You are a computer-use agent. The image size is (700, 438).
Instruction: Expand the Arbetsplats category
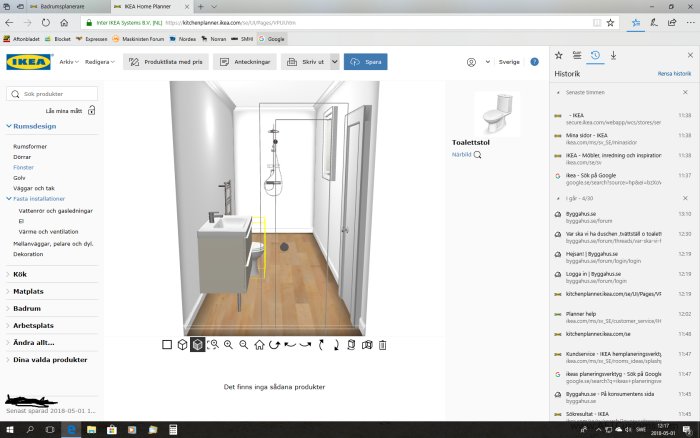(30, 325)
